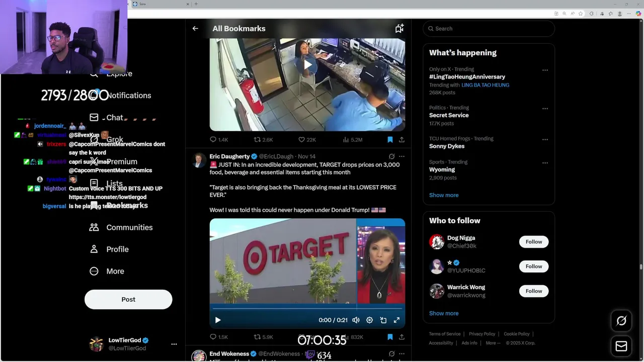Viewport: 644px width, 362px height.
Task: Open the browser Copilot icon
Action: (638, 14)
